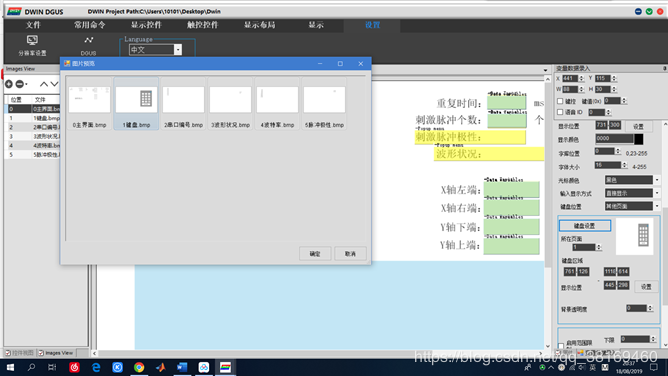Open Task View on the taskbar
This screenshot has height=376, width=668.
point(52,367)
